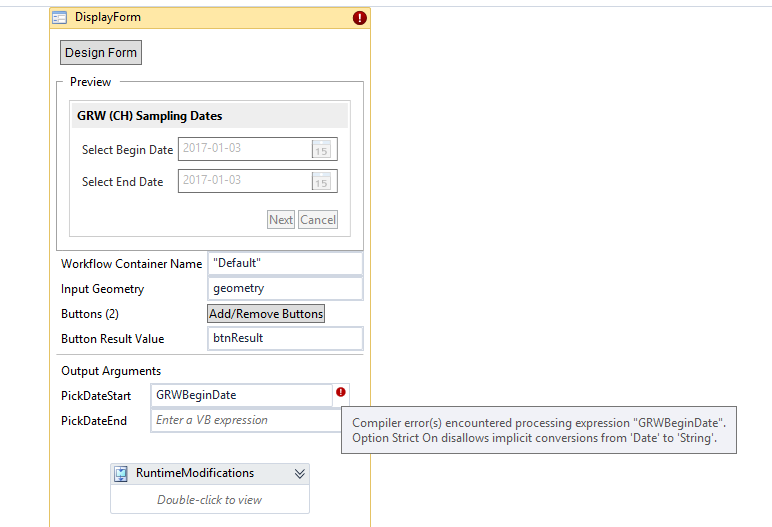Expand the RuntimeModifications activity chevron
The width and height of the screenshot is (772, 527).
pyautogui.click(x=299, y=474)
